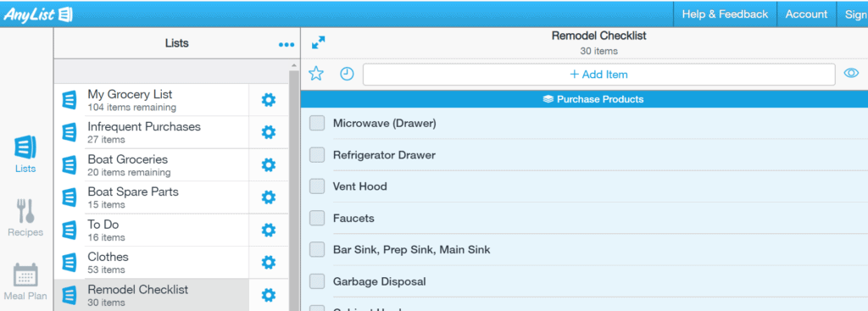
Task: Open settings gear for My Grocery List
Action: click(269, 100)
